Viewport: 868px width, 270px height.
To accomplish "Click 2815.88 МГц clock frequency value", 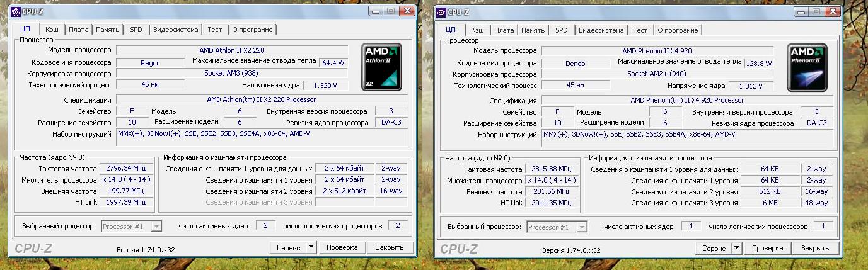I will tap(552, 169).
